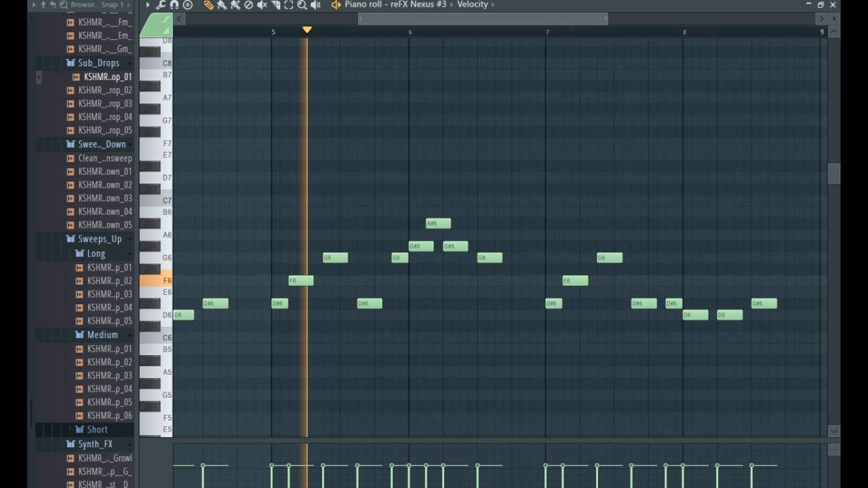
Task: Select the Mute notes tool
Action: click(262, 5)
